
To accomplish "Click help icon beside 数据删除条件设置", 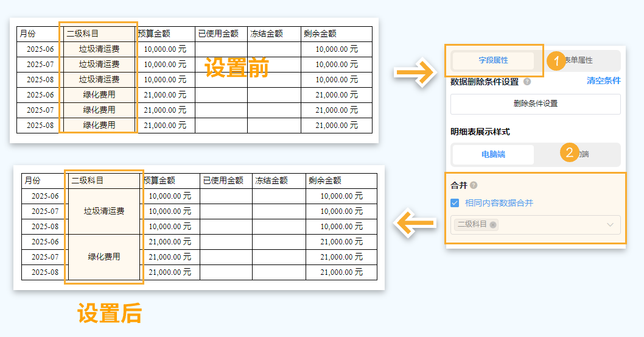I will (x=527, y=82).
